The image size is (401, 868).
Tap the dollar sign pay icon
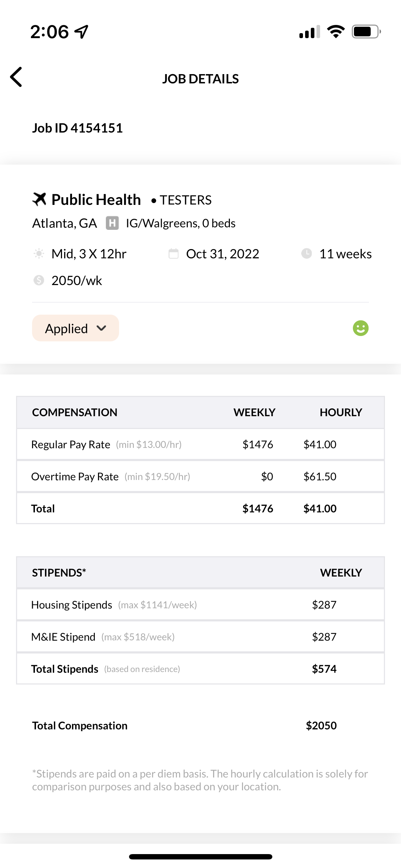click(39, 280)
